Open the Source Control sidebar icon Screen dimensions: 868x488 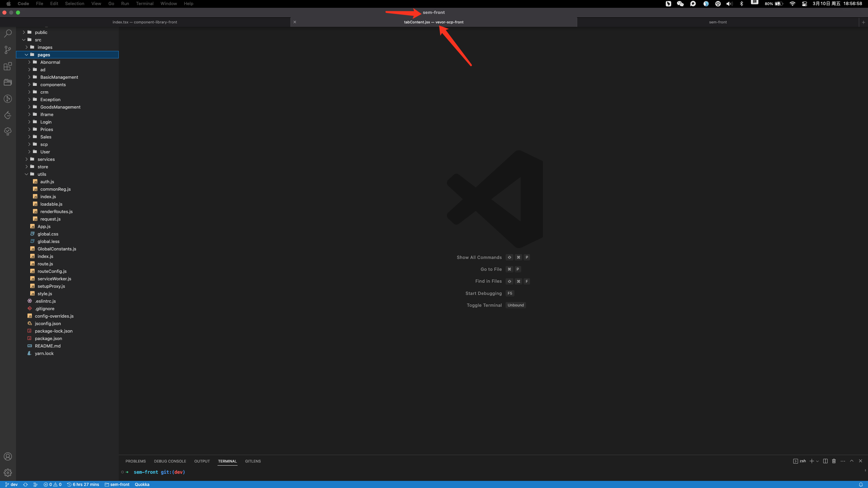coord(7,50)
